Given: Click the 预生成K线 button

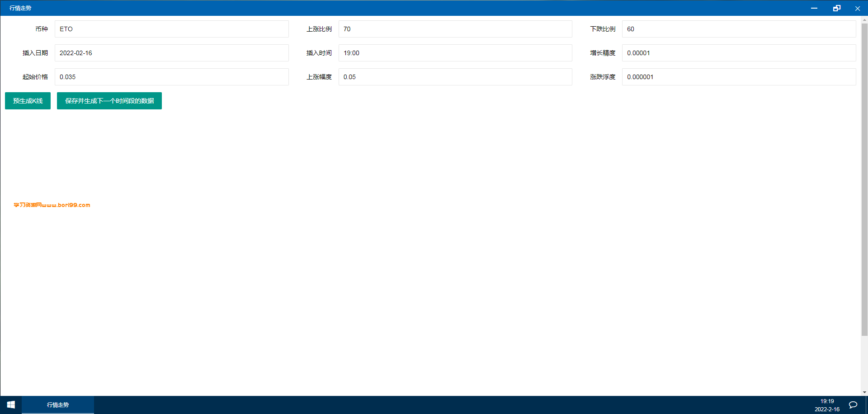Looking at the screenshot, I should tap(28, 101).
